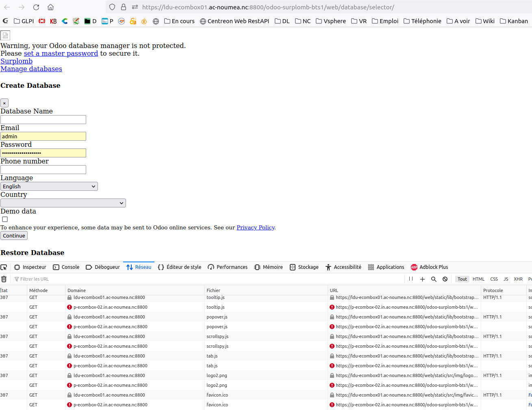Open the Vsphere bookmarks folder
The height and width of the screenshot is (410, 532).
click(x=331, y=21)
